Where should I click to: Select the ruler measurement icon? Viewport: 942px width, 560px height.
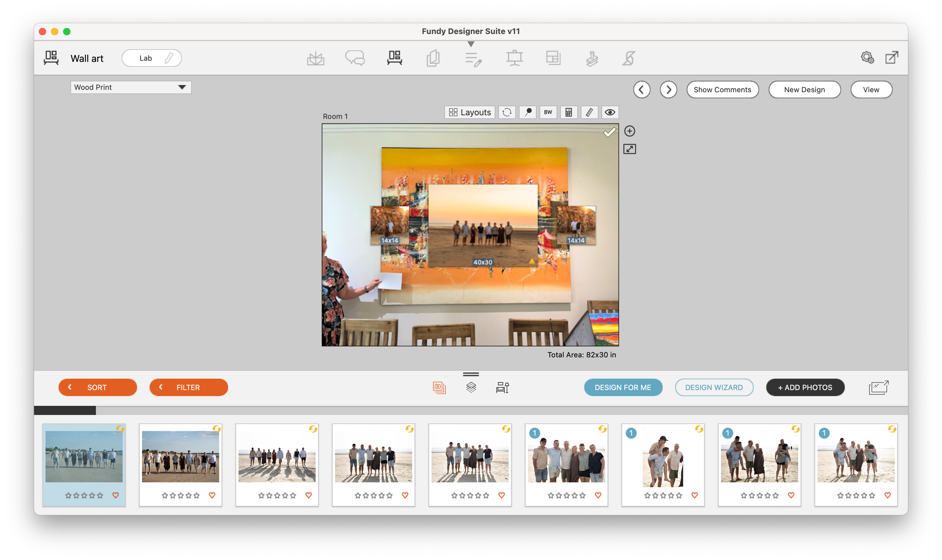(x=589, y=112)
